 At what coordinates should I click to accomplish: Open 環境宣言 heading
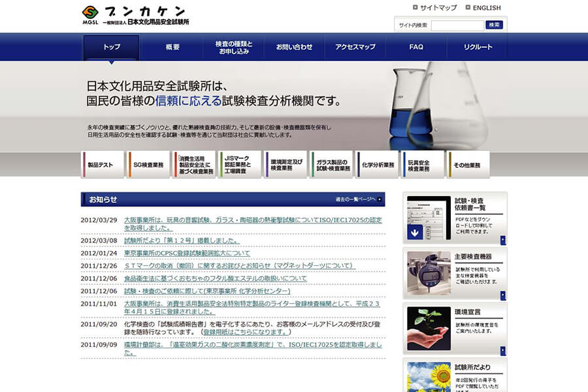coord(467,312)
